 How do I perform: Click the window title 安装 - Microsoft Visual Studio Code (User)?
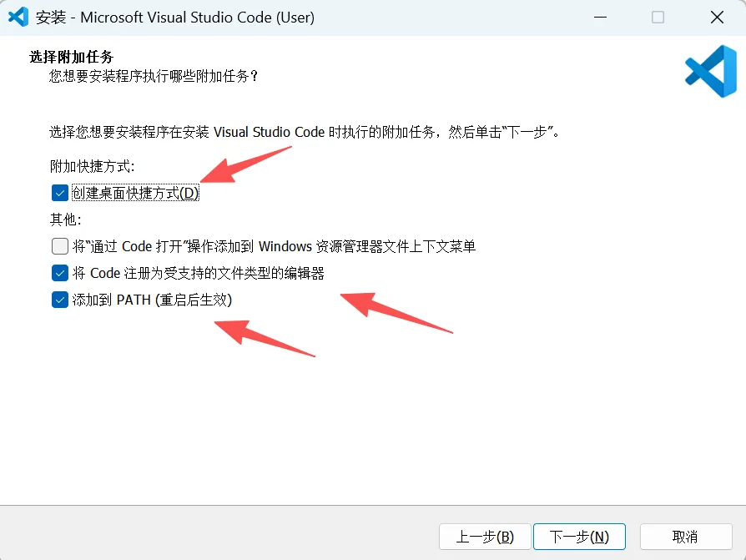point(175,18)
